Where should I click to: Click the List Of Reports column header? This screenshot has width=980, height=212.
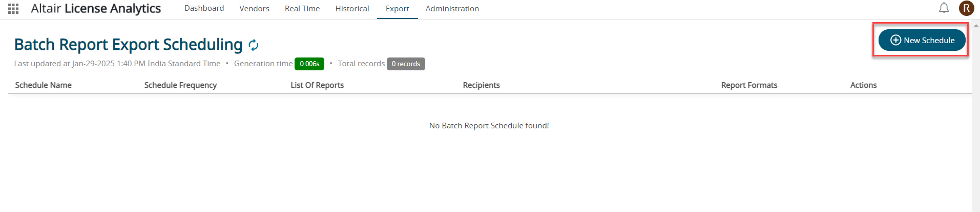(x=317, y=85)
